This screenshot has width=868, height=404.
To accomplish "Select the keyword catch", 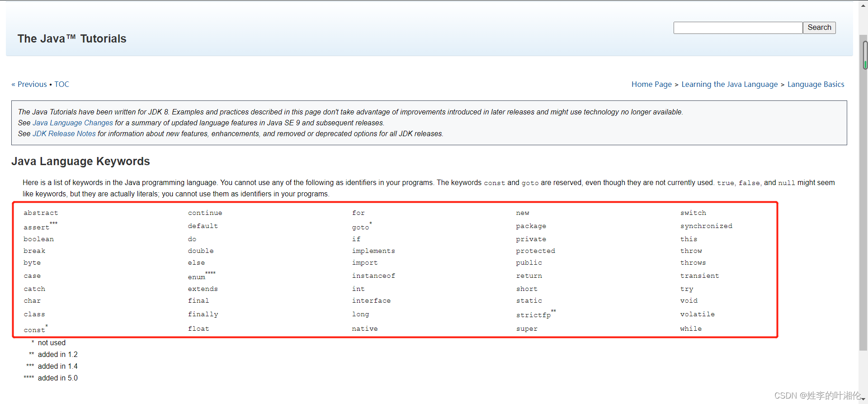I will pos(34,289).
